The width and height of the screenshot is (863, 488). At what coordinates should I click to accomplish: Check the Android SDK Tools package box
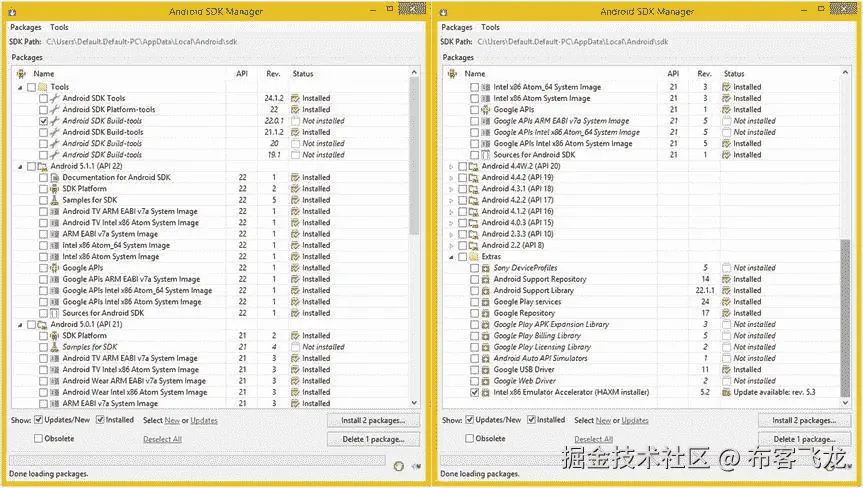click(x=43, y=98)
